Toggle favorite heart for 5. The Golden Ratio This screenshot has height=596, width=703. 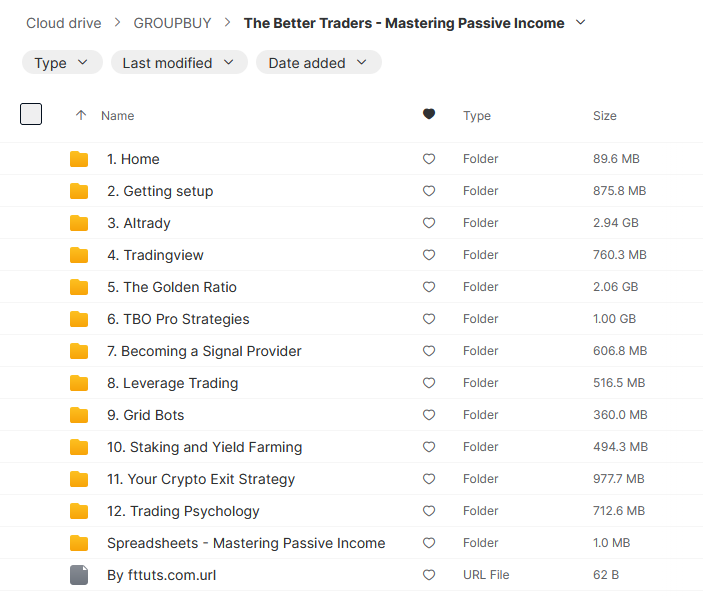pos(429,287)
